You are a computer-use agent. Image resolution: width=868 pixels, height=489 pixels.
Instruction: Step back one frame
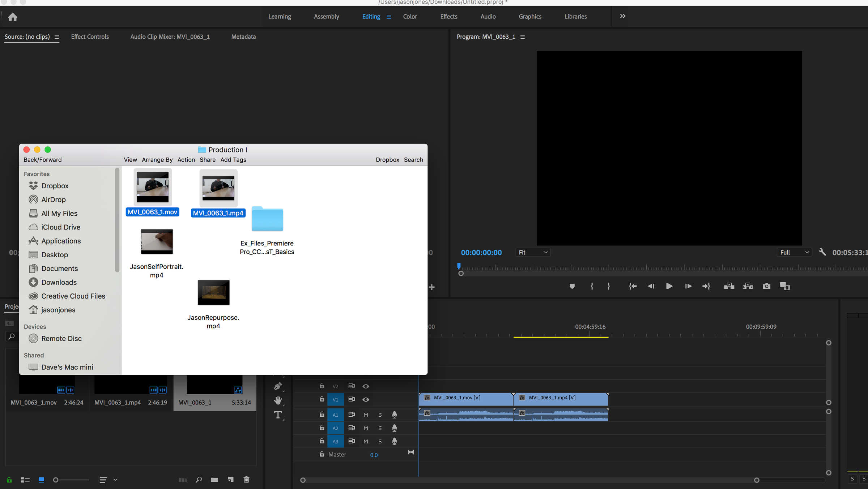click(x=651, y=286)
